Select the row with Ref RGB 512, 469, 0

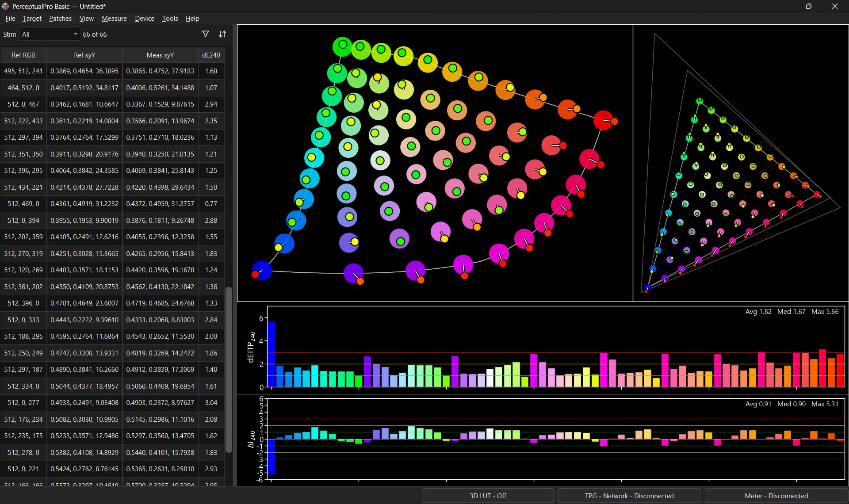[112, 203]
